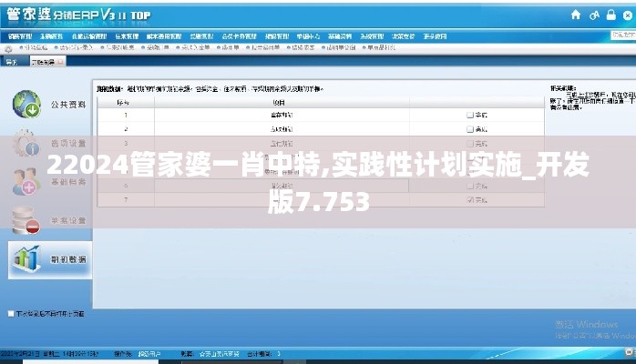Screen dimensions: 636x364
Task: Select sequence number 2 cell
Action: pos(126,129)
